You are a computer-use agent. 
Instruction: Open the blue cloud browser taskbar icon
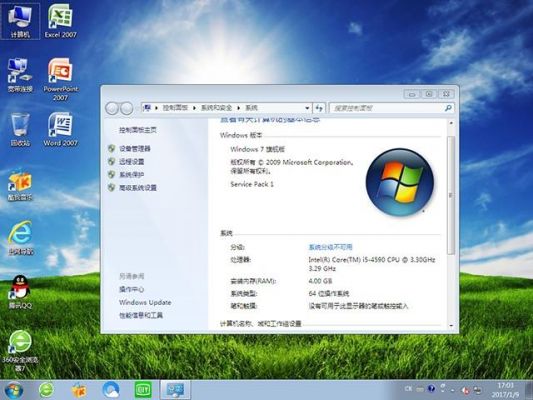click(111, 390)
